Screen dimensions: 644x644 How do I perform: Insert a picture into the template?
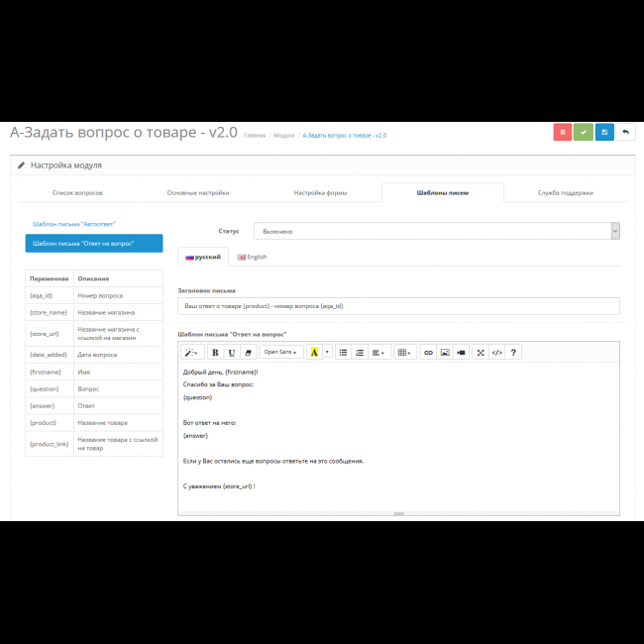coord(445,352)
